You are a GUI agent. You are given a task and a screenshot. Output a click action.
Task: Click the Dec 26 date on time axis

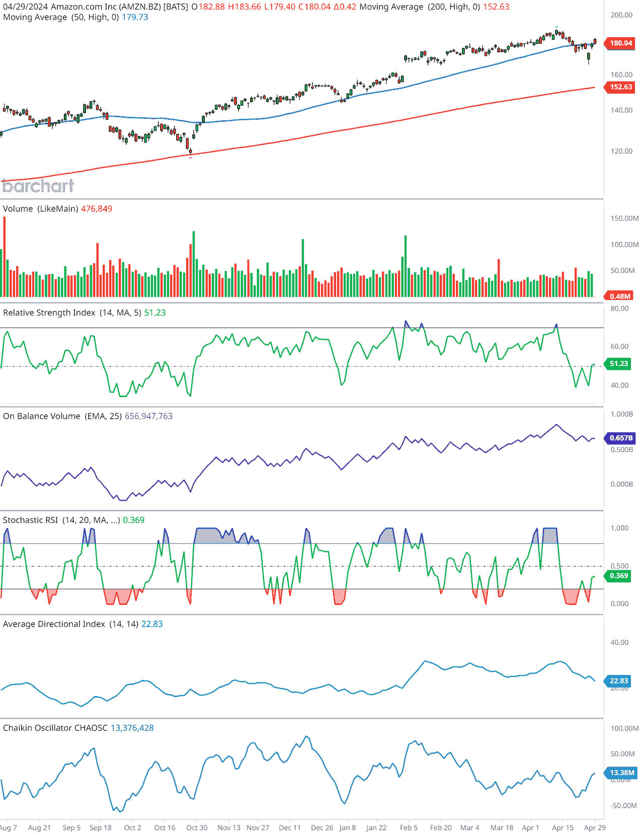pos(322,827)
